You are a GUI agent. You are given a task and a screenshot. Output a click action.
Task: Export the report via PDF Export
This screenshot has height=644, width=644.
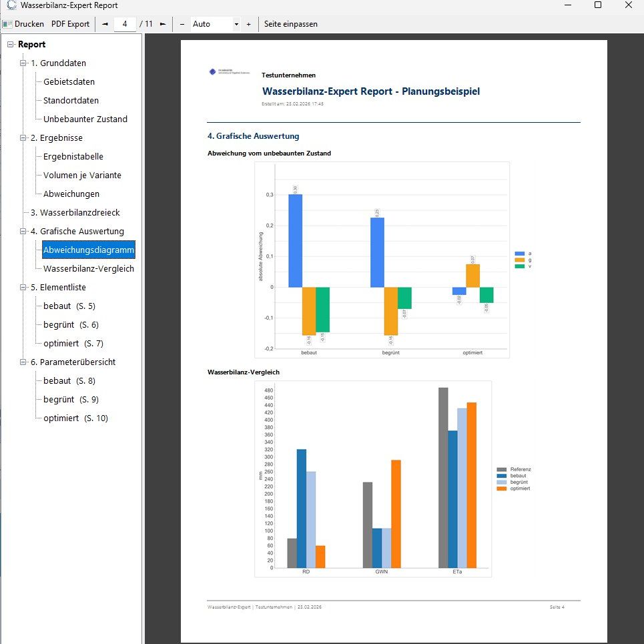pyautogui.click(x=70, y=24)
